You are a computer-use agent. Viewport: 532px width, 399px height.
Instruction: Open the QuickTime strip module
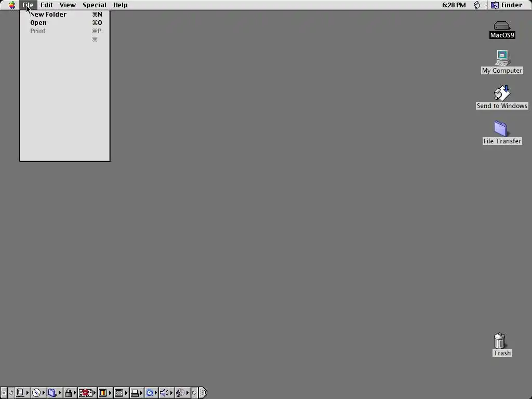click(151, 393)
